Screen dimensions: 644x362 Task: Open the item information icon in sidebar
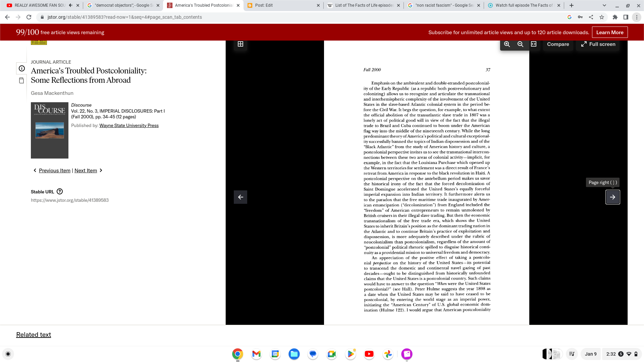click(x=22, y=68)
